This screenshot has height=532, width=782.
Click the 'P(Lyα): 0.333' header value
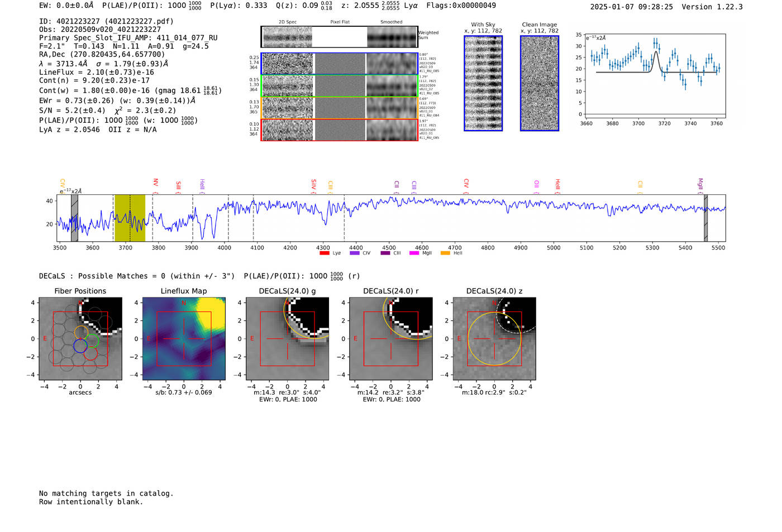[239, 6]
